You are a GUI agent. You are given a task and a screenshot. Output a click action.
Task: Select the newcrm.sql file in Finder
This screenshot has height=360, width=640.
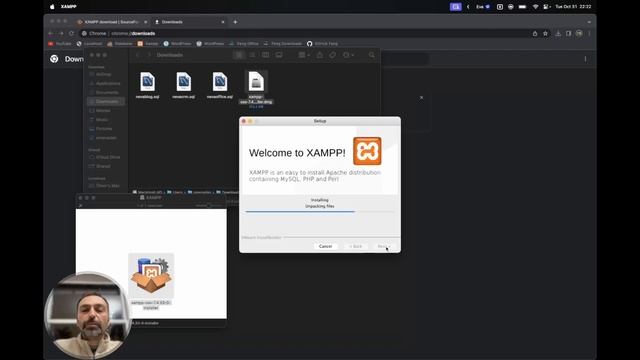tap(184, 86)
